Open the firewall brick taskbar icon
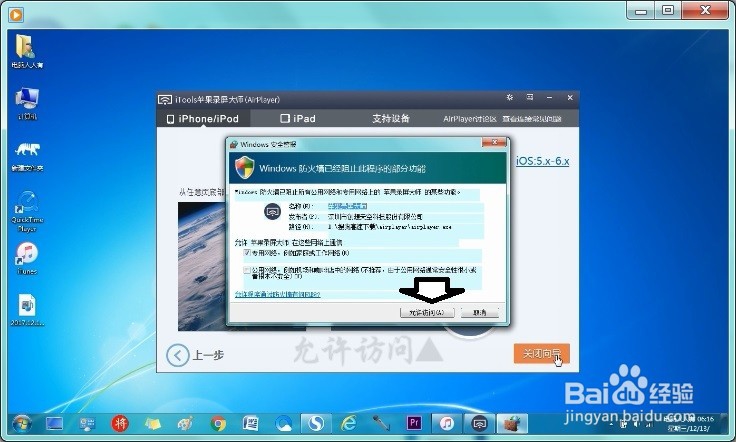The width and height of the screenshot is (736, 442). pos(512,424)
